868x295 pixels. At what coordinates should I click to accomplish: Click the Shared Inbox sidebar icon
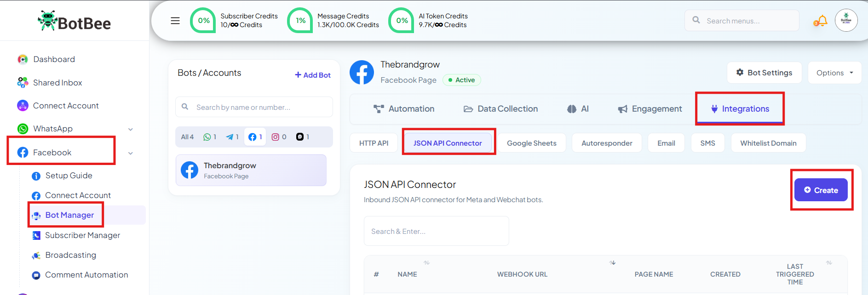click(23, 83)
